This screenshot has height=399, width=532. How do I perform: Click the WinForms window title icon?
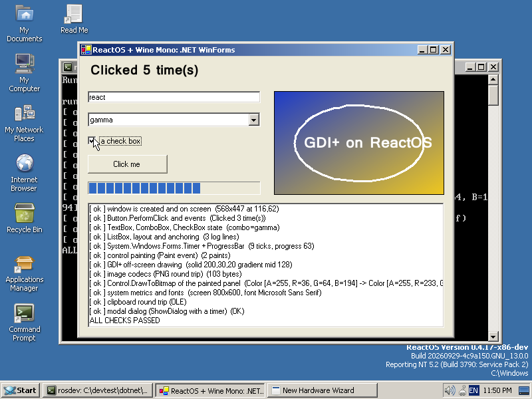tap(86, 50)
